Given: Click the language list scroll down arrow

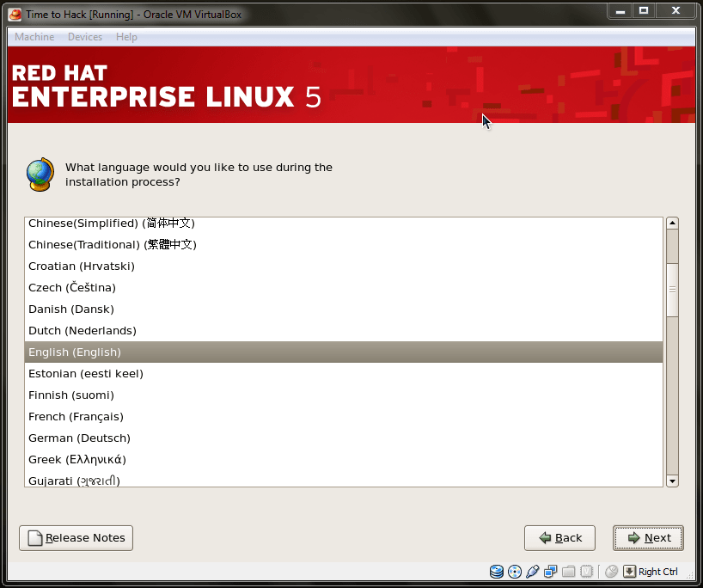Looking at the screenshot, I should click(672, 481).
